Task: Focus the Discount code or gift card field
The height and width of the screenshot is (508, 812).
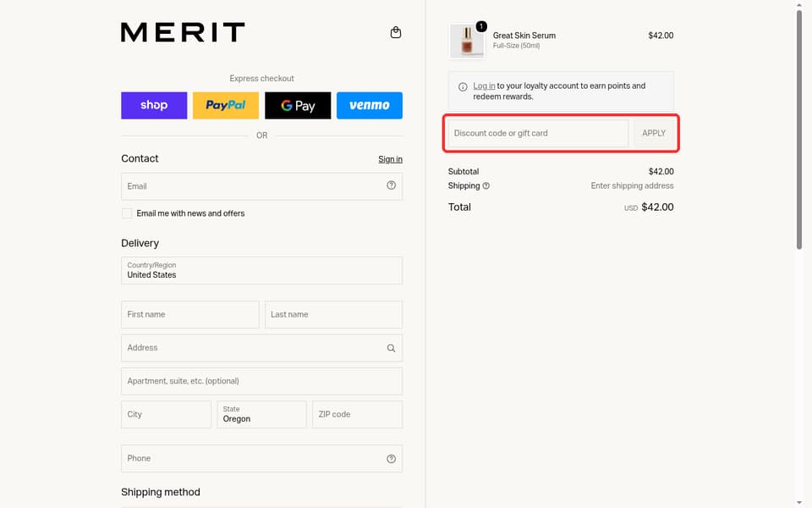Action: point(538,133)
